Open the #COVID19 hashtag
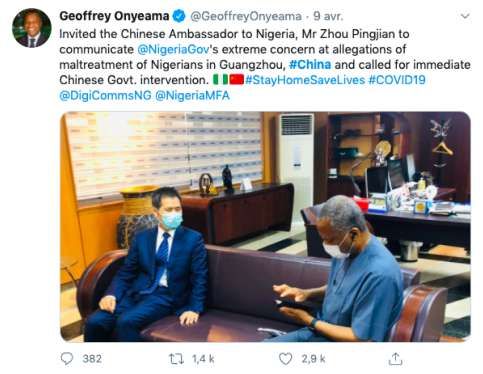The image size is (483, 374). click(397, 80)
